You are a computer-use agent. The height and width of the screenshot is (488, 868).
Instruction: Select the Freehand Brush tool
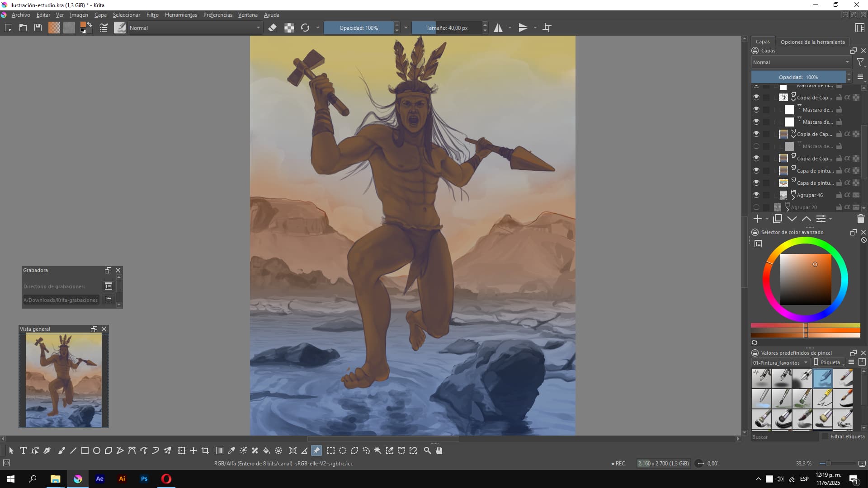click(x=61, y=450)
